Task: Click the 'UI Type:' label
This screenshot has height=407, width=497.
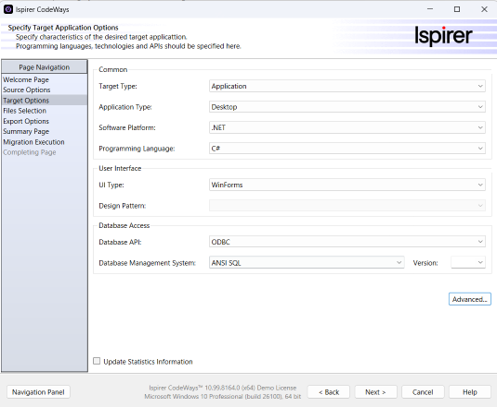Action: point(111,185)
